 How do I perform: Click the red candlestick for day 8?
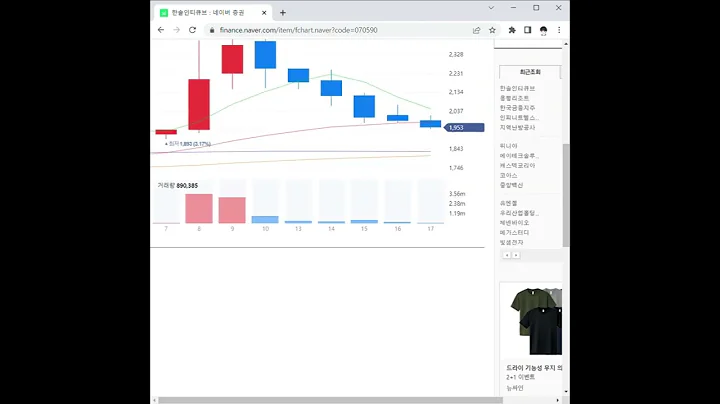[x=199, y=104]
